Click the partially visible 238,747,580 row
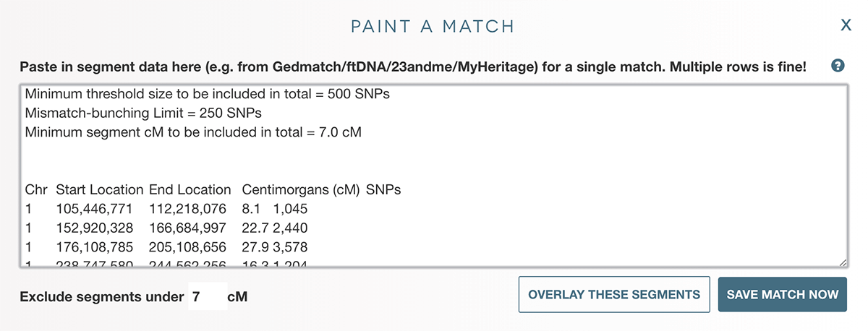The height and width of the screenshot is (331, 868). pyautogui.click(x=166, y=265)
